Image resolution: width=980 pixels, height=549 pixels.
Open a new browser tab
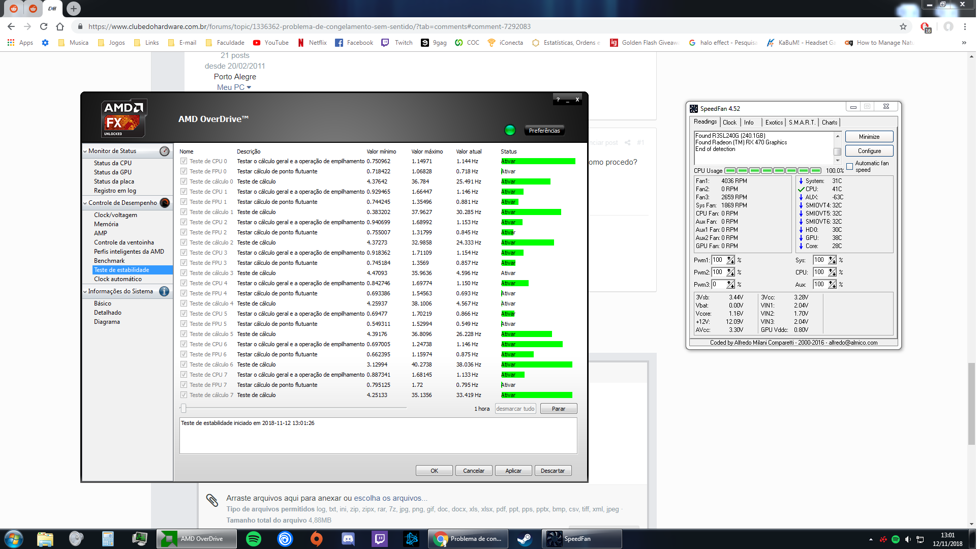click(74, 9)
